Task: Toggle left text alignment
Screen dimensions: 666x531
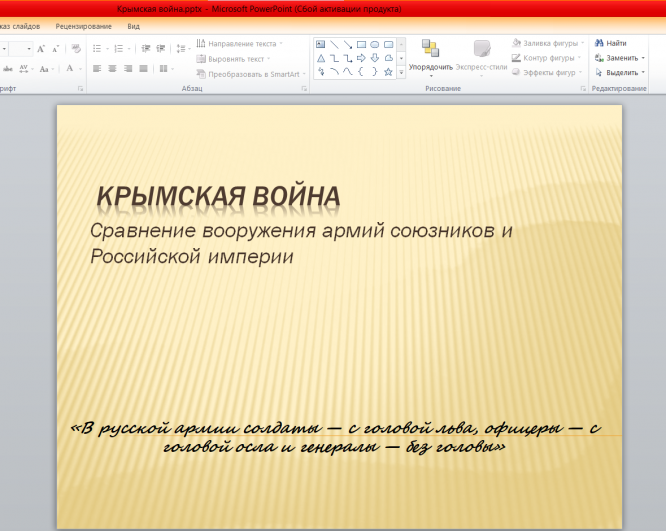Action: click(97, 69)
